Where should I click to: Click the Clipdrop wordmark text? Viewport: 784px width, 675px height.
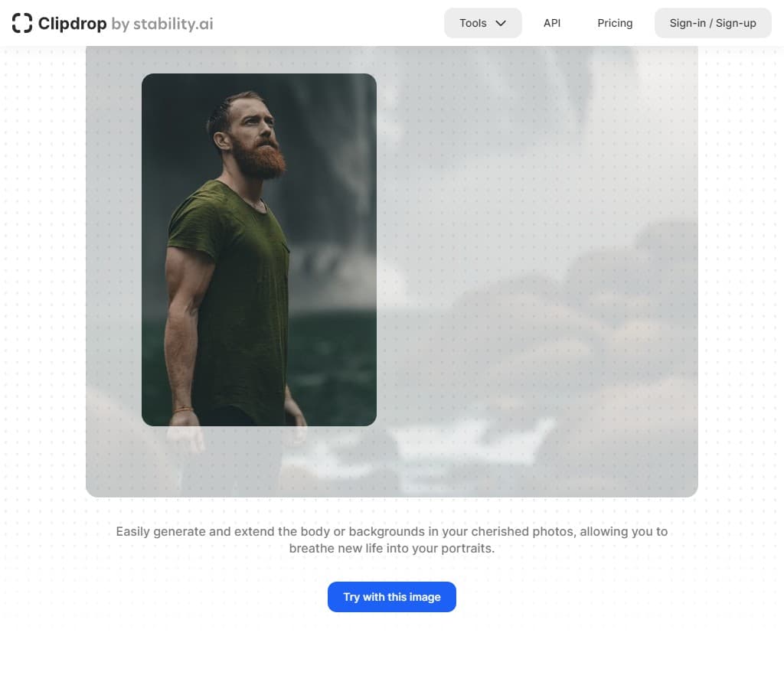click(72, 24)
